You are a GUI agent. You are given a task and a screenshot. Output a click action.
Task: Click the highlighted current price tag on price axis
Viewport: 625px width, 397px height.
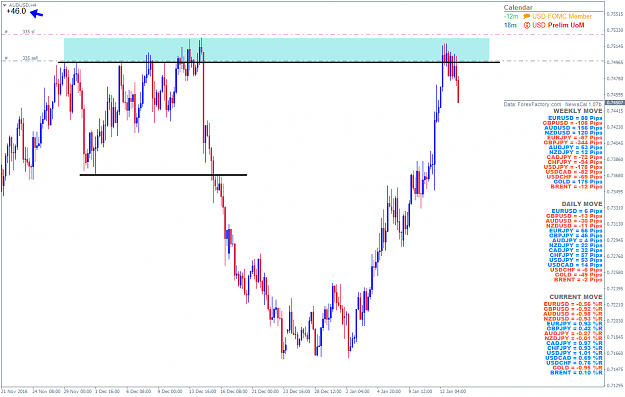click(x=615, y=102)
